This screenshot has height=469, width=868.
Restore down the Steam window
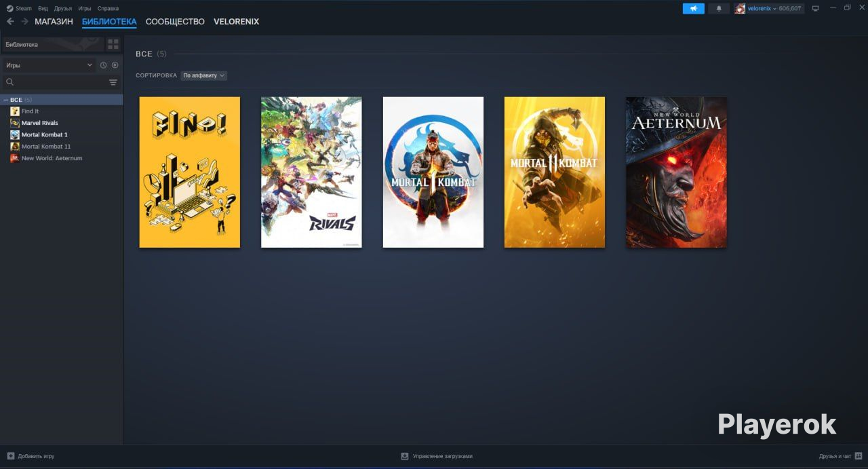[847, 8]
